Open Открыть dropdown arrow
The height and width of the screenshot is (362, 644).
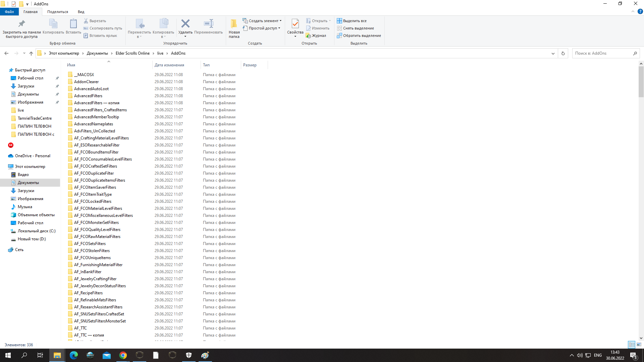[330, 21]
